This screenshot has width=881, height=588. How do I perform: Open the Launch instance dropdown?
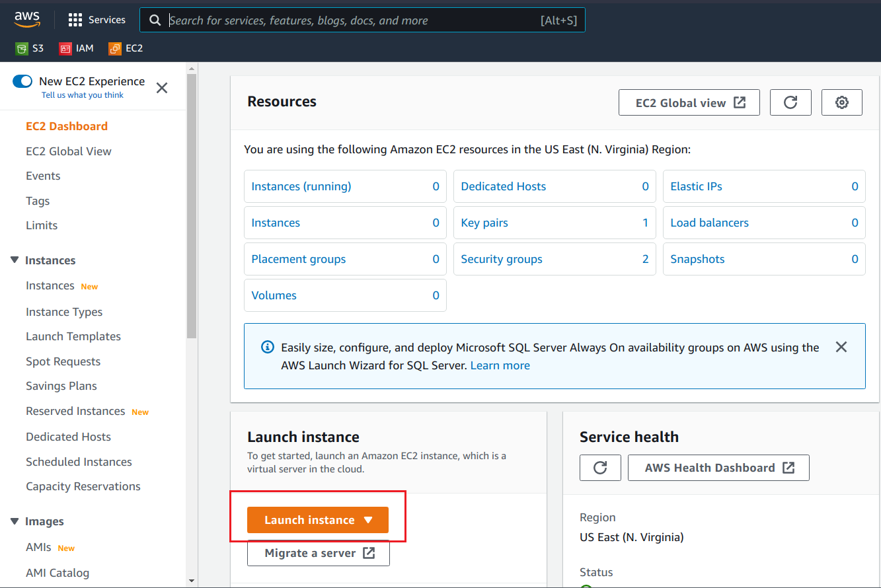point(318,520)
